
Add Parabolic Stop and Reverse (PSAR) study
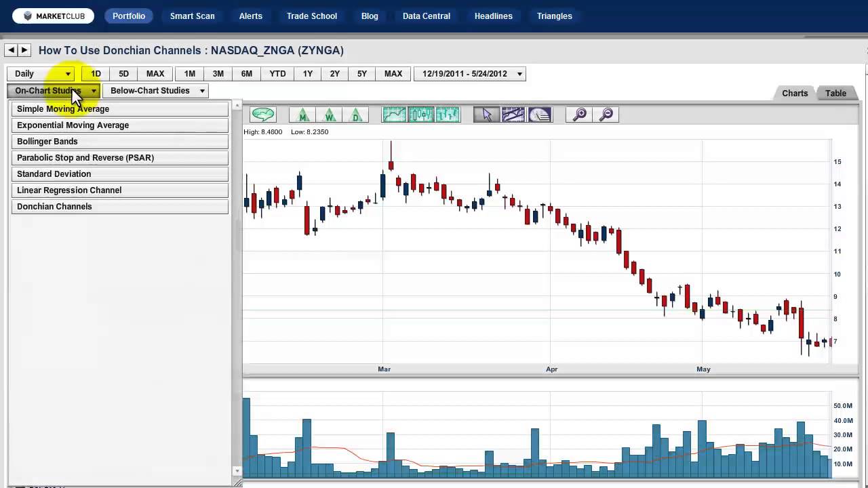[120, 157]
